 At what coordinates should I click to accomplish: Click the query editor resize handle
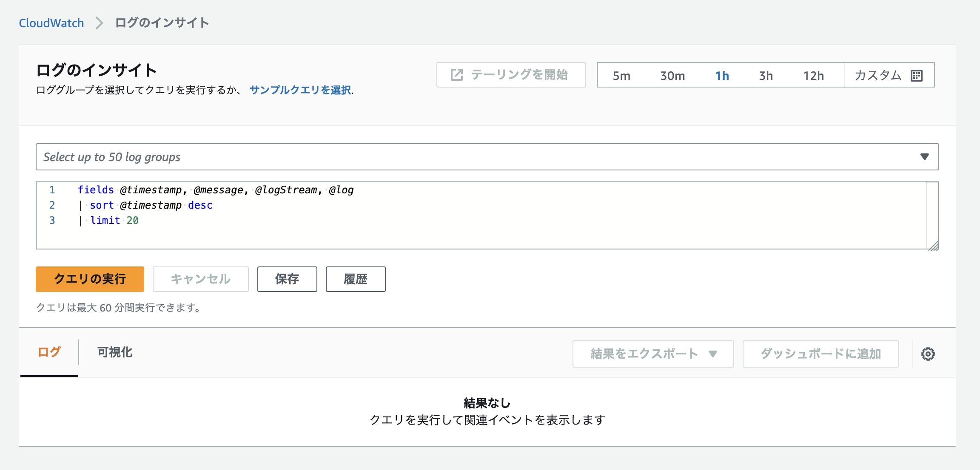point(933,246)
